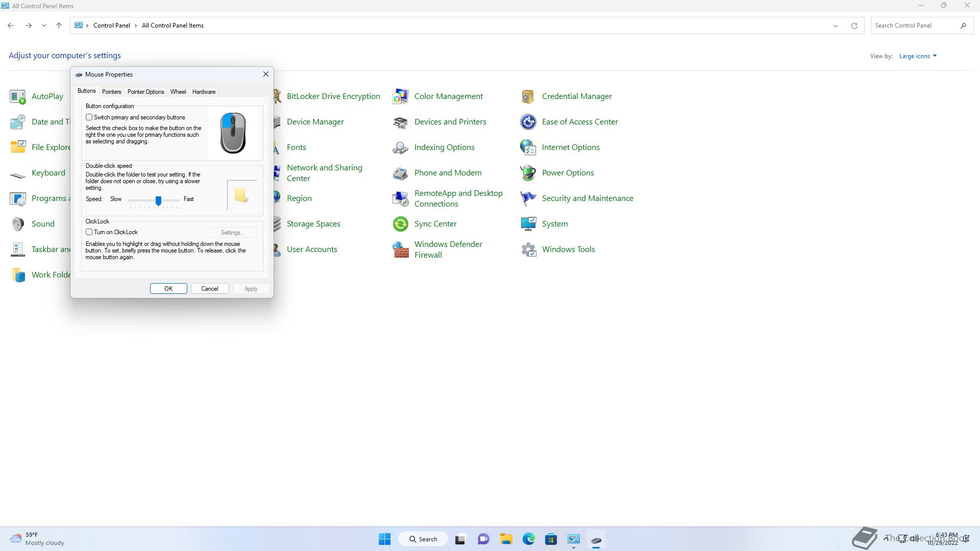Click Cancel in Mouse Properties
Screen dimensions: 980x551
click(x=210, y=289)
